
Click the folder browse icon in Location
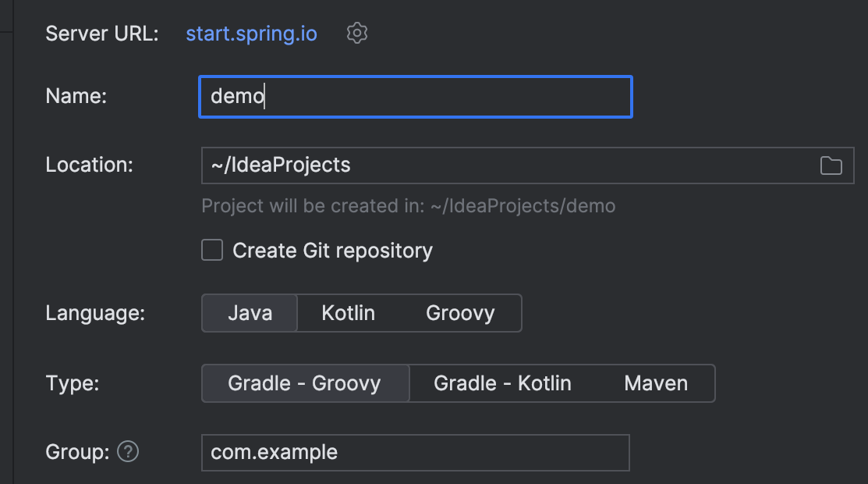831,165
